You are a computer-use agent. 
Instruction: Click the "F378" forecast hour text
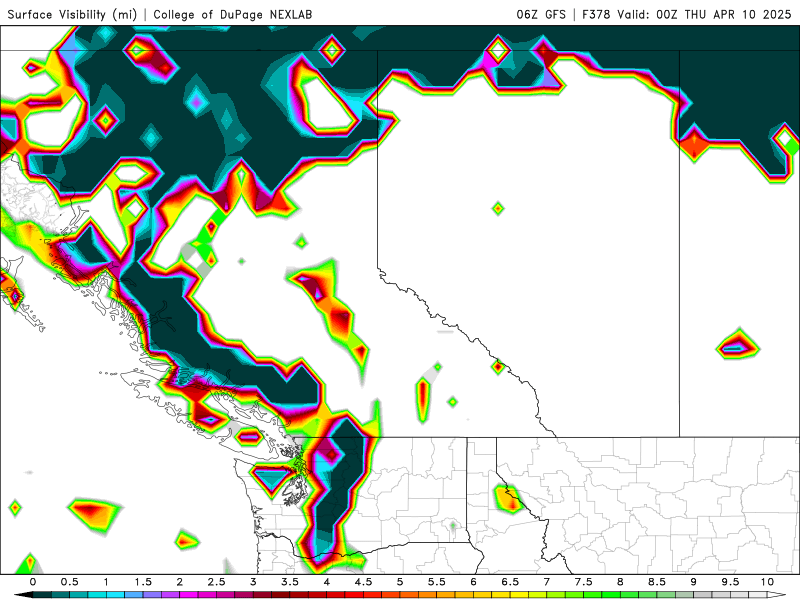tap(596, 14)
